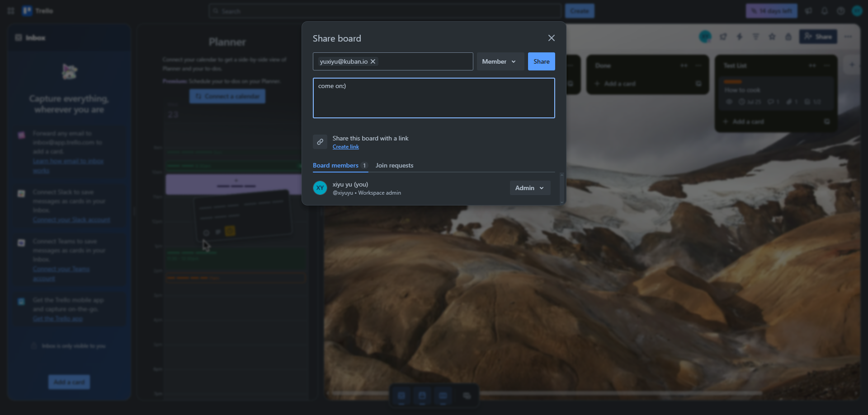Star the board with the star icon
Image resolution: width=868 pixels, height=415 pixels.
pyautogui.click(x=772, y=37)
